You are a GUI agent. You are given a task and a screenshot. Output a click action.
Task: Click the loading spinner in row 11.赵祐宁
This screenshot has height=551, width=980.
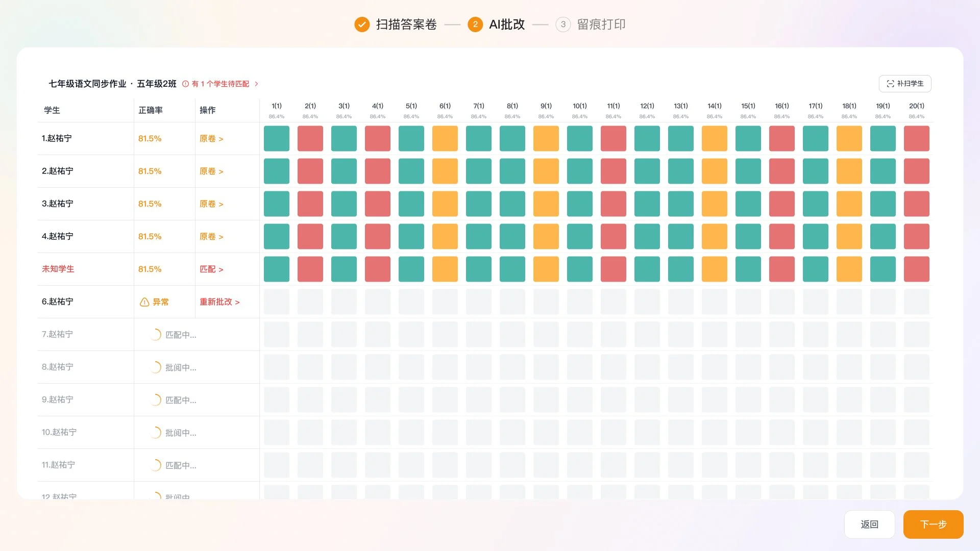tap(155, 465)
